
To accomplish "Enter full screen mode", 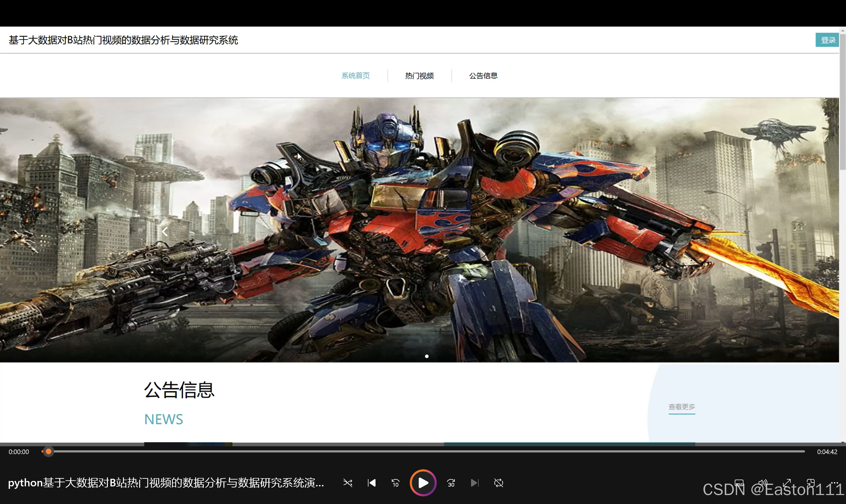I will [787, 483].
